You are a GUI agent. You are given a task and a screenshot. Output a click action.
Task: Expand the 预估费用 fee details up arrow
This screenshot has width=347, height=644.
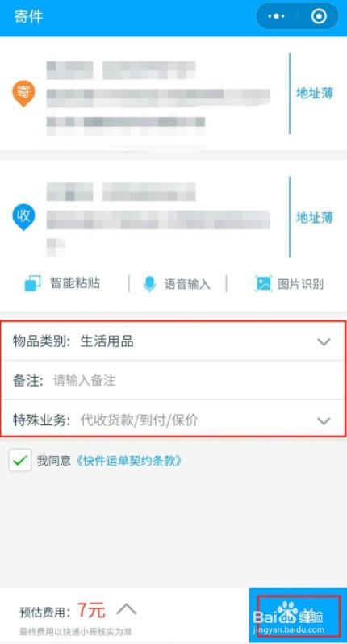(x=126, y=609)
